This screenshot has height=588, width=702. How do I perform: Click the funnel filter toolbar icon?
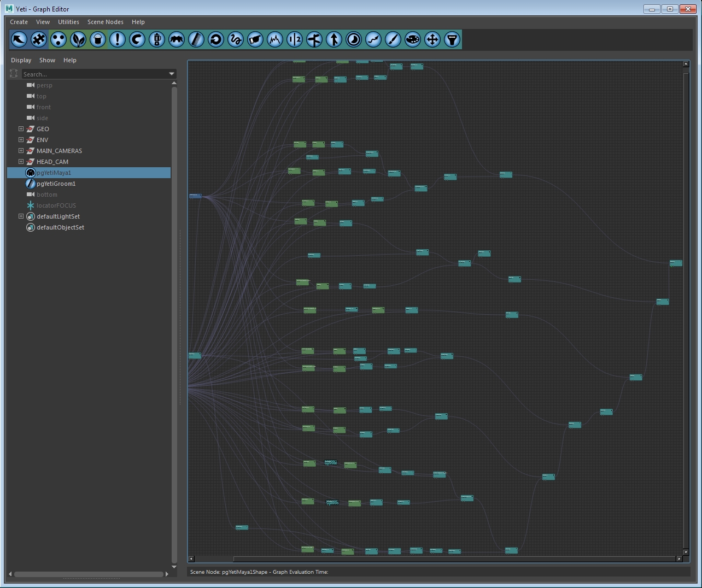452,39
